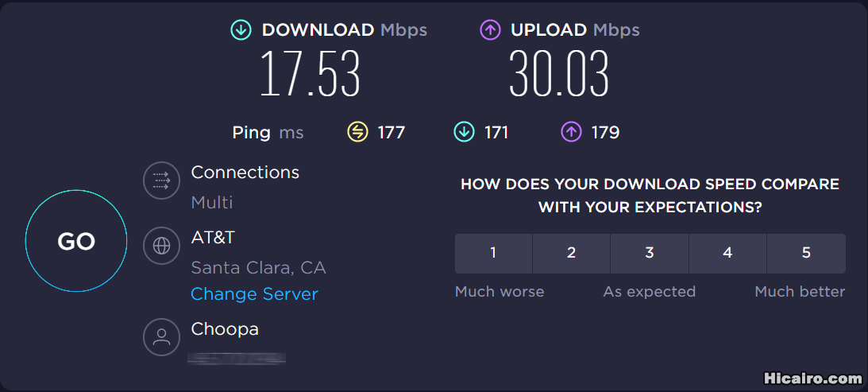868x392 pixels.
Task: Click the user profile icon beside Choopa
Action: pyautogui.click(x=162, y=336)
